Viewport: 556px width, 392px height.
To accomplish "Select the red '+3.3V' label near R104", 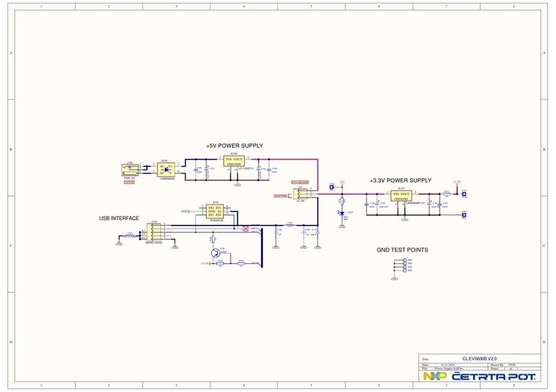I will point(205,263).
